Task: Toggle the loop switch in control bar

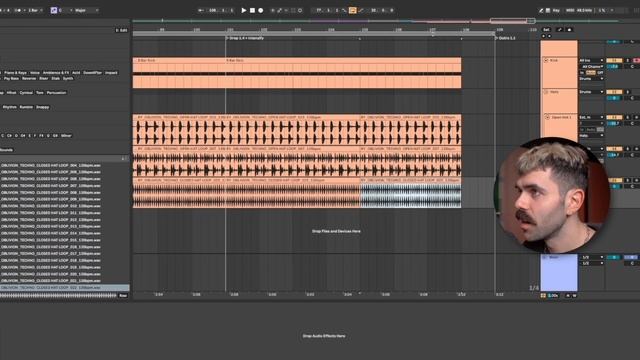Action: tap(352, 10)
